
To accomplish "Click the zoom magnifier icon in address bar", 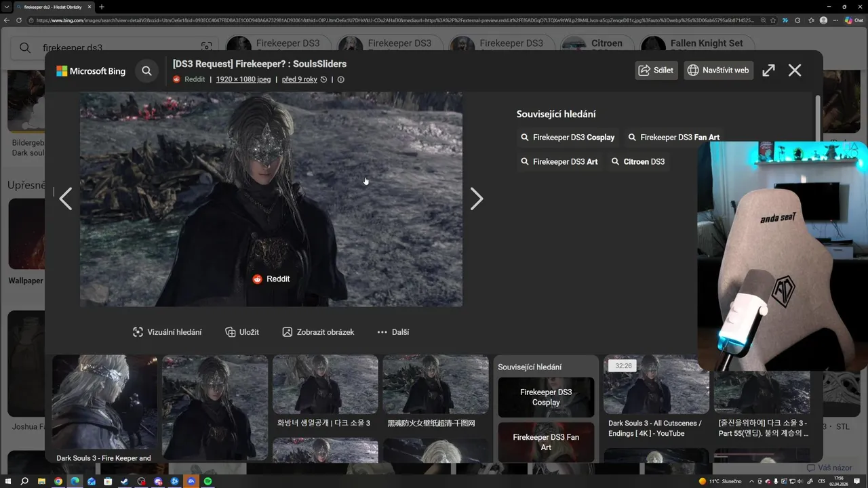I will tap(762, 20).
